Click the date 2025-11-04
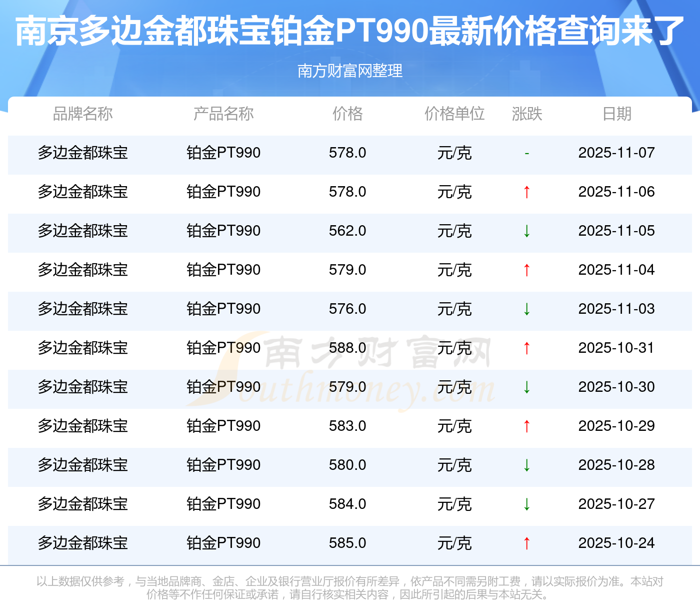Screen dimensions: 700x602 click(616, 270)
